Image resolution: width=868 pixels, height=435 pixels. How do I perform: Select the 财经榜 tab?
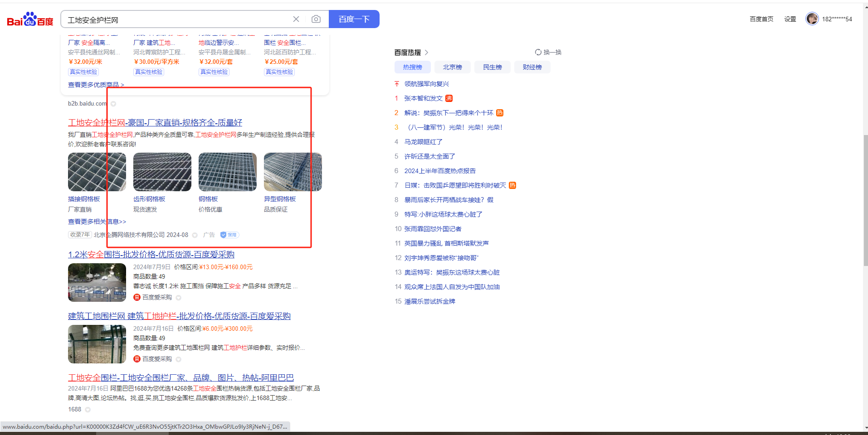tap(532, 67)
